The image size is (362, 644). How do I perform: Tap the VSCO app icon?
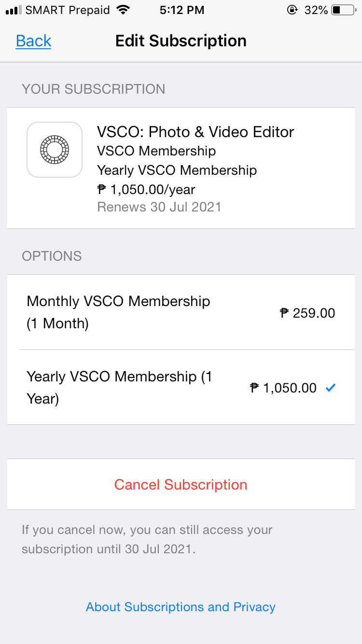tap(54, 150)
